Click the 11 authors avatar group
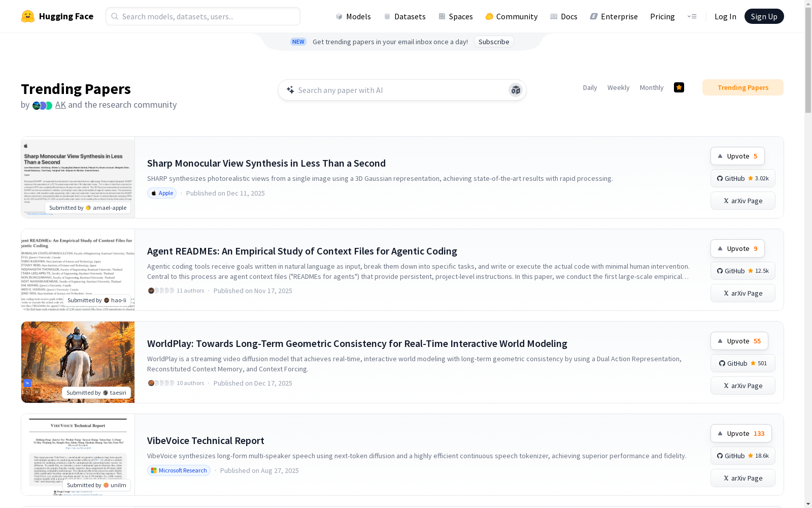This screenshot has width=812, height=508. [x=176, y=291]
